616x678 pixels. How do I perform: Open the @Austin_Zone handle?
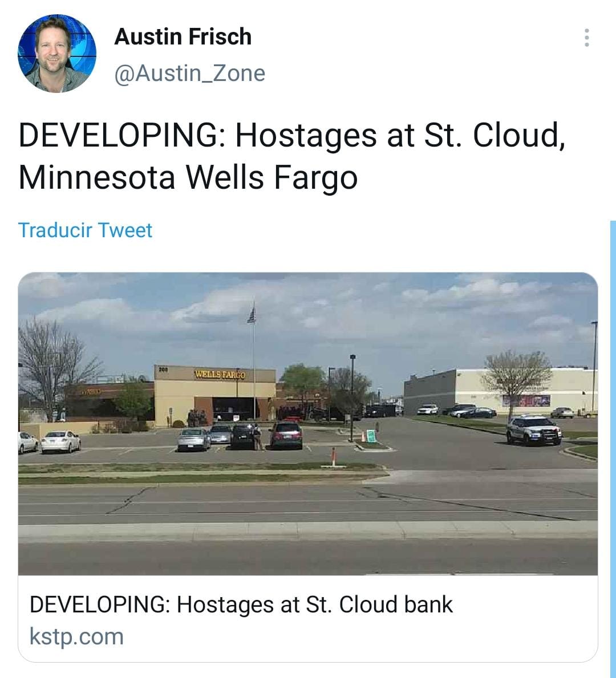click(x=189, y=73)
